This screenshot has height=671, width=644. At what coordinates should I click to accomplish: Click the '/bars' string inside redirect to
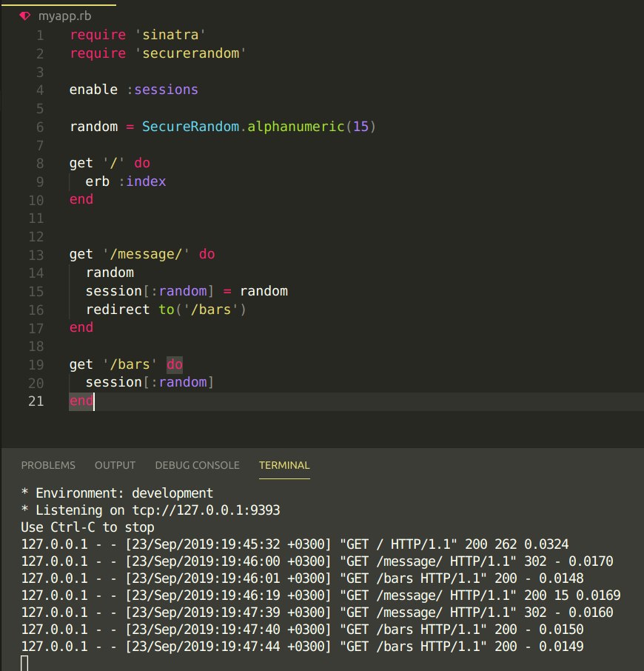(x=211, y=310)
